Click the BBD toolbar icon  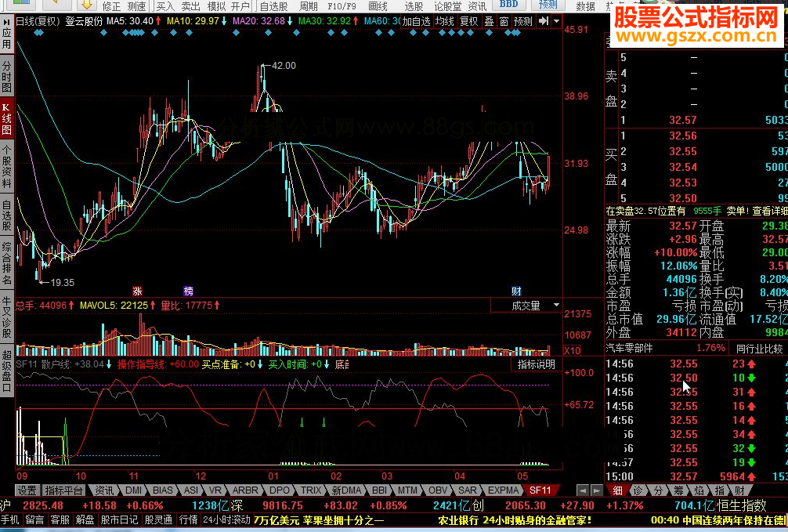pos(508,5)
